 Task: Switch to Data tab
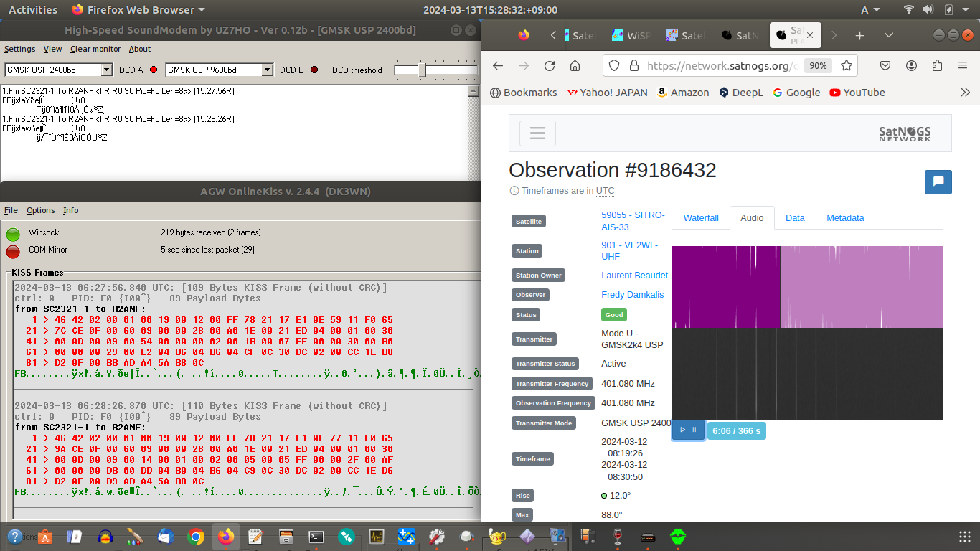795,217
